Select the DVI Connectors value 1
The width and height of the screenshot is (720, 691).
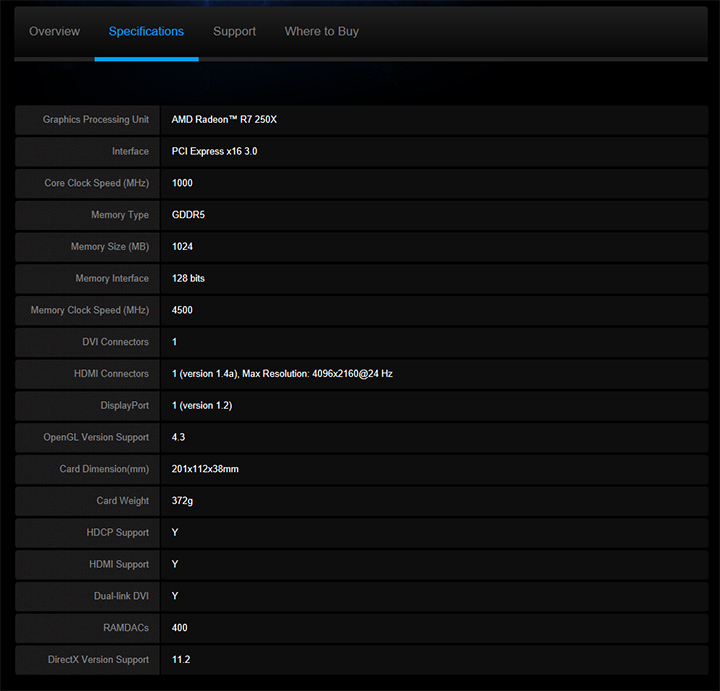pyautogui.click(x=174, y=342)
